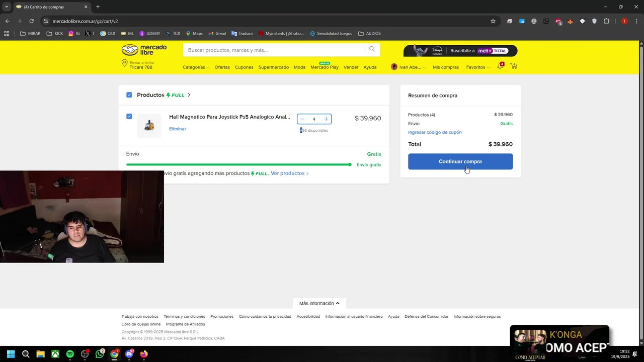Open Defensa del Consumidor footer link

[426, 317]
